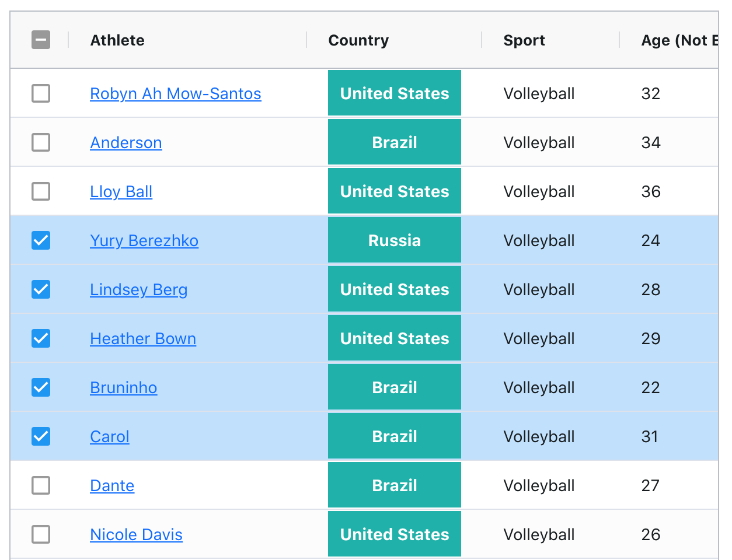The width and height of the screenshot is (732, 560).
Task: Uncheck the Carol row checkbox
Action: 41,436
